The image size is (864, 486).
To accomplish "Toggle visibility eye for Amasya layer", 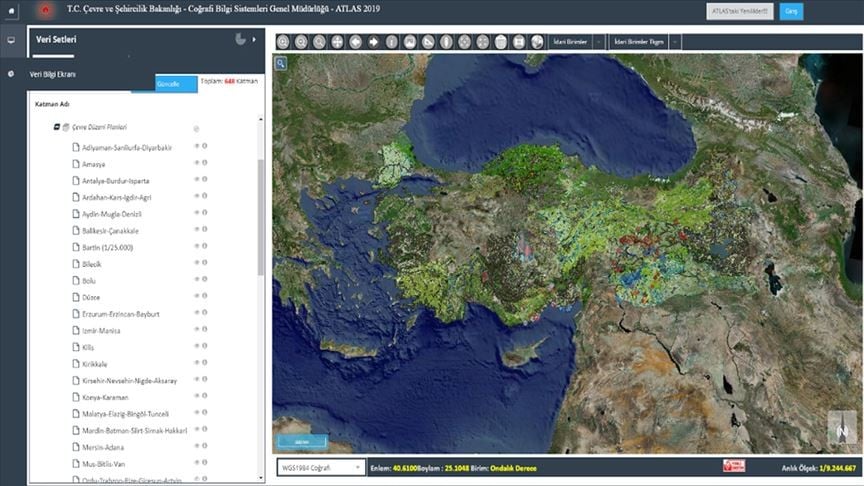I will pyautogui.click(x=196, y=163).
